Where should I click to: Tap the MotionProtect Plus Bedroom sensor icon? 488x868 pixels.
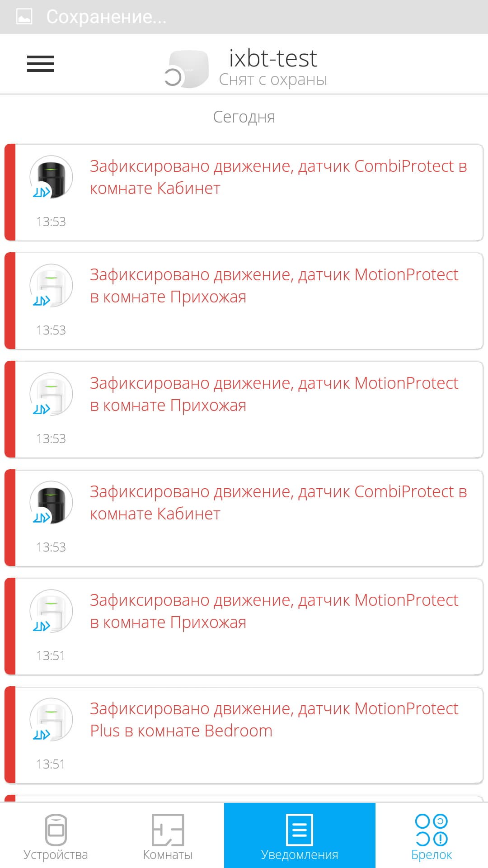tap(51, 720)
